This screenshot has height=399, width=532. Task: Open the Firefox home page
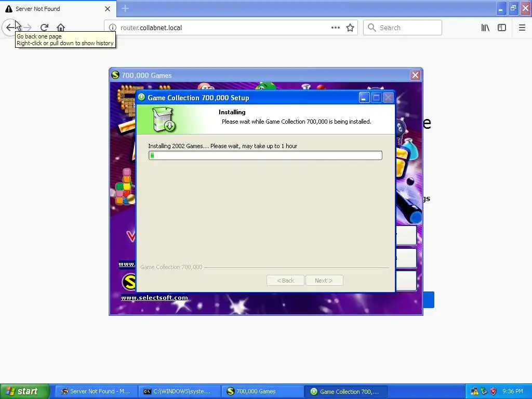click(61, 28)
